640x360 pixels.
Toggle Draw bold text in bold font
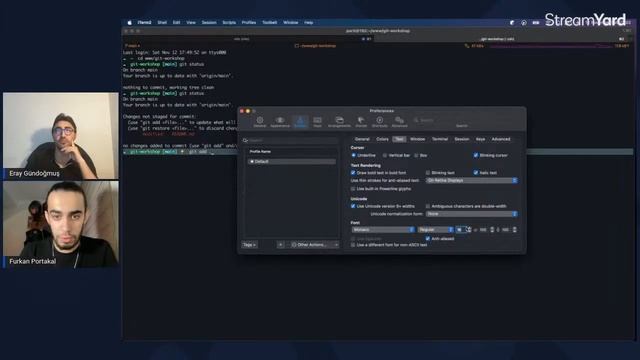click(x=353, y=173)
